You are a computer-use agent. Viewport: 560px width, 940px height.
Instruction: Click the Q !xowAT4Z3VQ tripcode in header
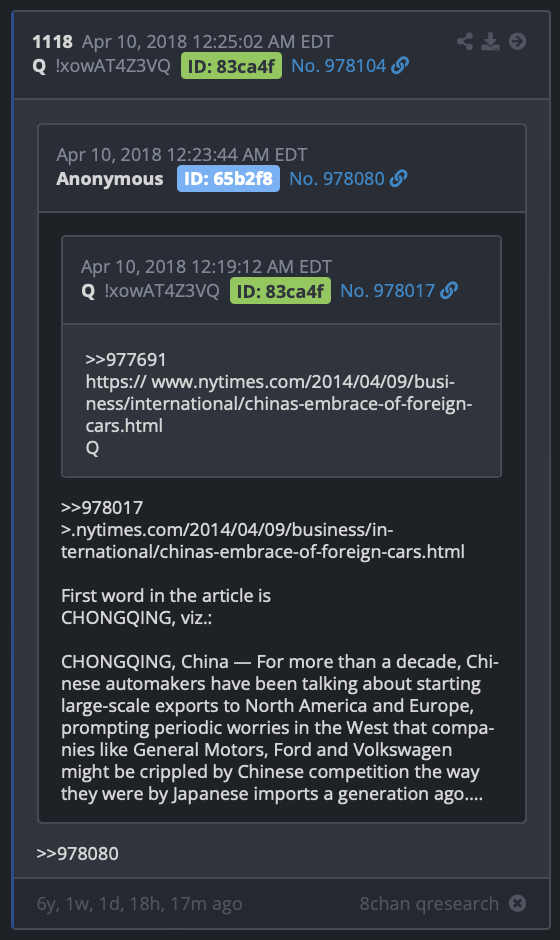pyautogui.click(x=101, y=66)
